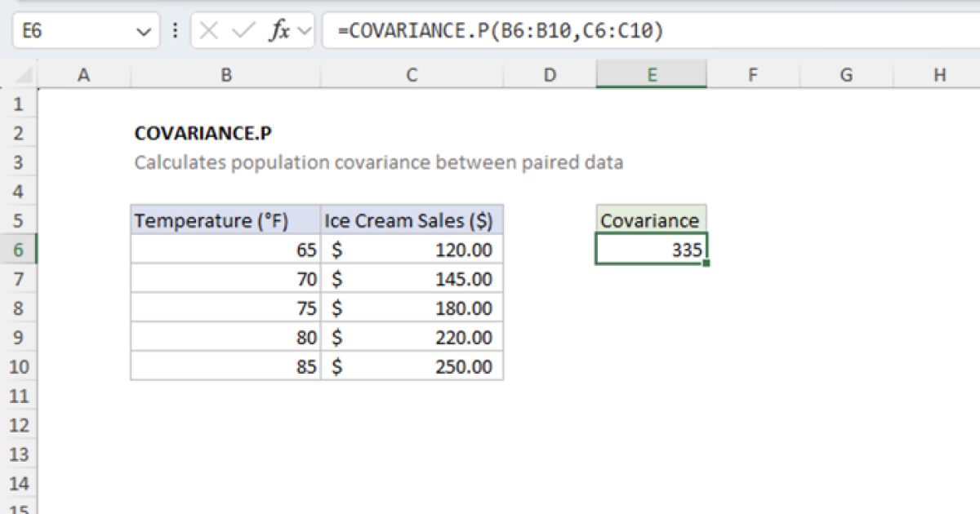Select column header E
This screenshot has width=980, height=514.
tap(651, 74)
